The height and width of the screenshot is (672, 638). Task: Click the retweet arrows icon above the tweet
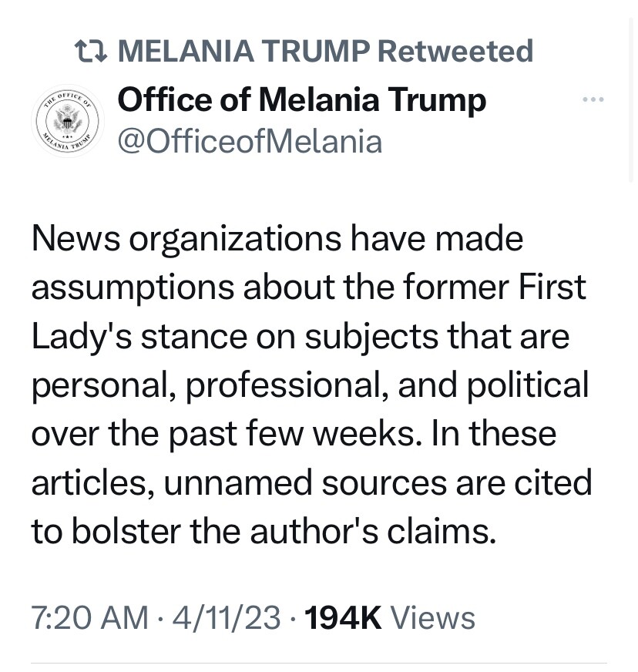(x=90, y=51)
